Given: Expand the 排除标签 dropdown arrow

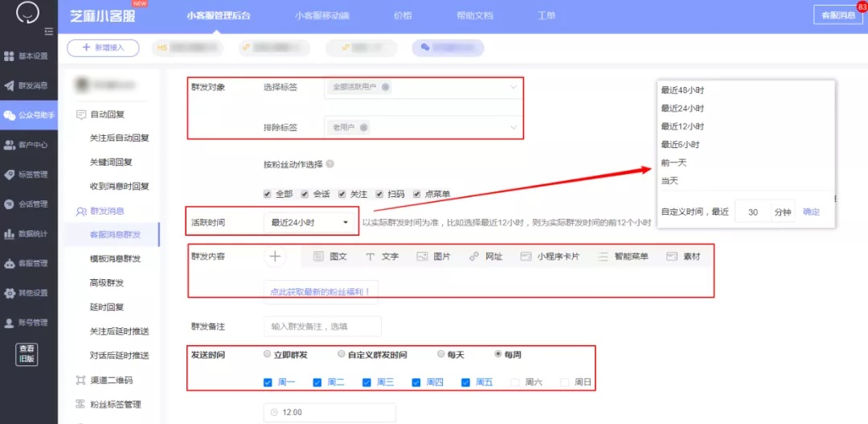Looking at the screenshot, I should (513, 127).
